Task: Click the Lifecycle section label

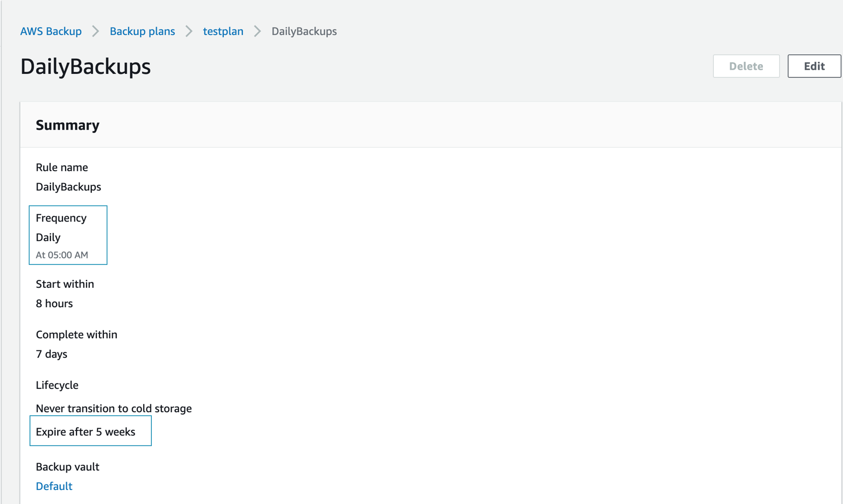Action: tap(57, 385)
